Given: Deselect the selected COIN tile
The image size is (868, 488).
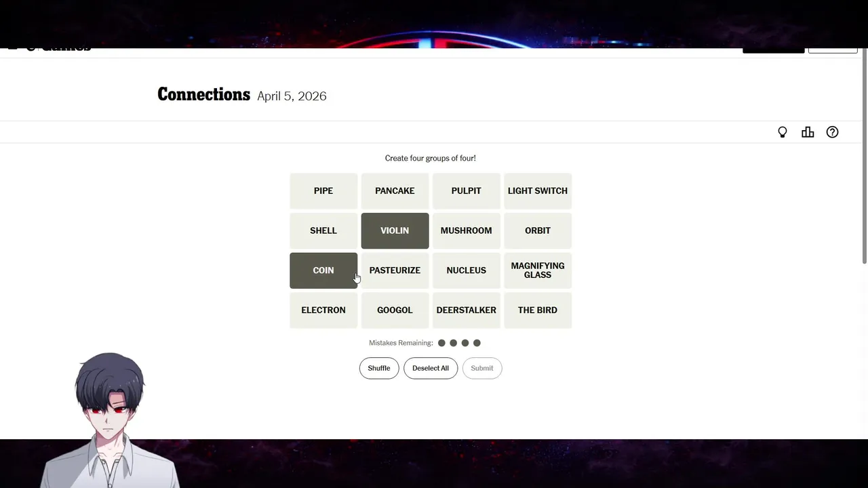Looking at the screenshot, I should point(323,270).
